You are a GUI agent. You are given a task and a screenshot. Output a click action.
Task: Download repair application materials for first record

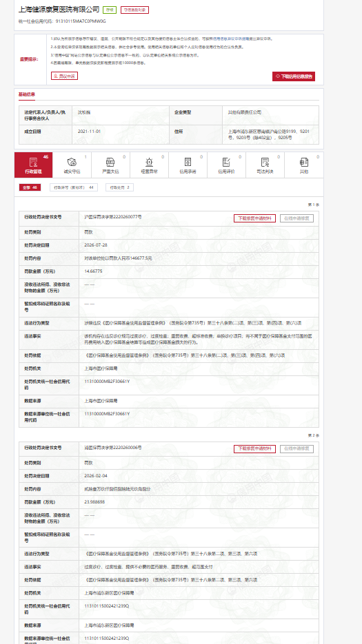coord(254,218)
